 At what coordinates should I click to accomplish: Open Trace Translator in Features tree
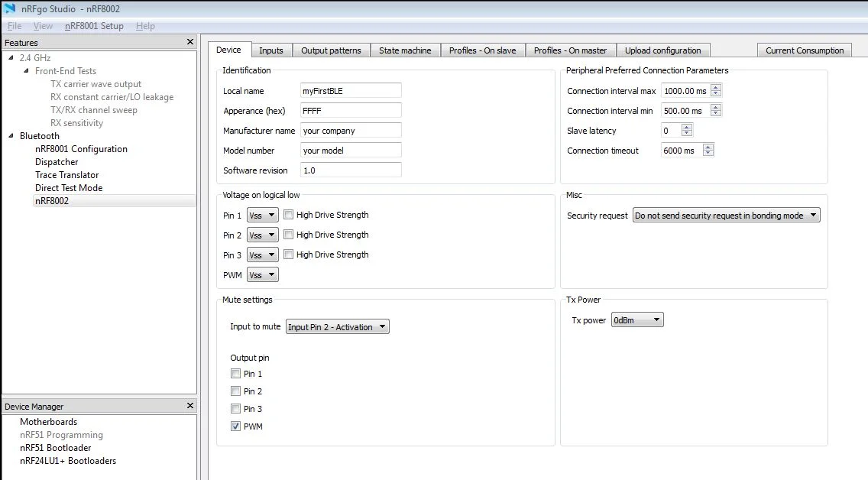click(67, 175)
